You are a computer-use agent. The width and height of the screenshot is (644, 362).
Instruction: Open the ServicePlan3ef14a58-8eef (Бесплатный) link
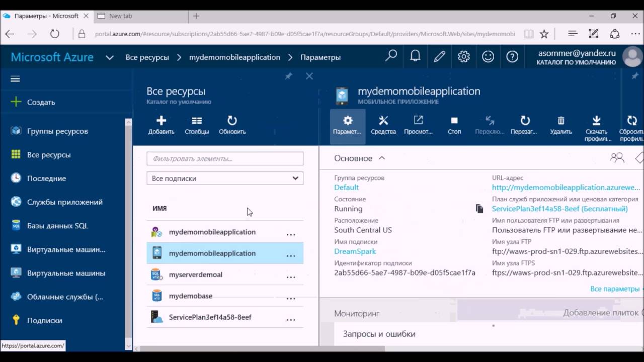pos(560,209)
